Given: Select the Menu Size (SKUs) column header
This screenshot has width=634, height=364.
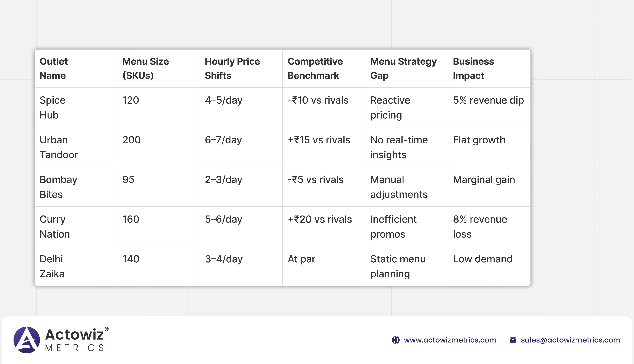Looking at the screenshot, I should 145,68.
